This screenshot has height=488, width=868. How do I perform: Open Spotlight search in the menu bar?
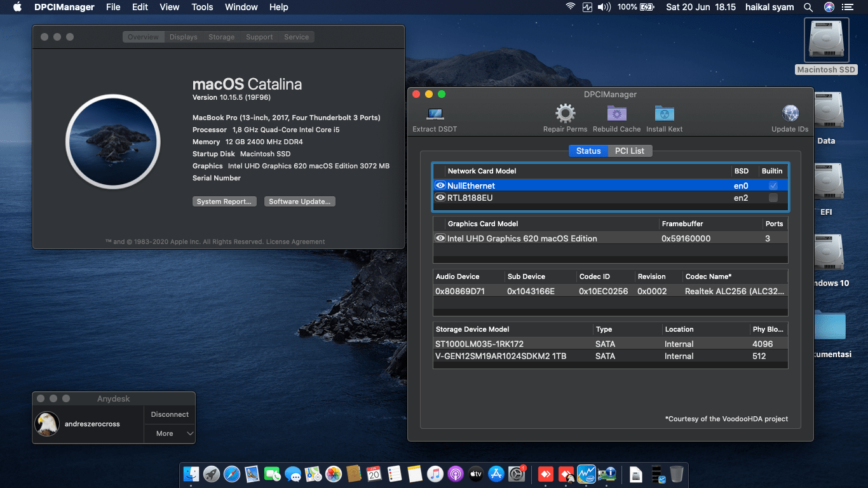pos(808,7)
